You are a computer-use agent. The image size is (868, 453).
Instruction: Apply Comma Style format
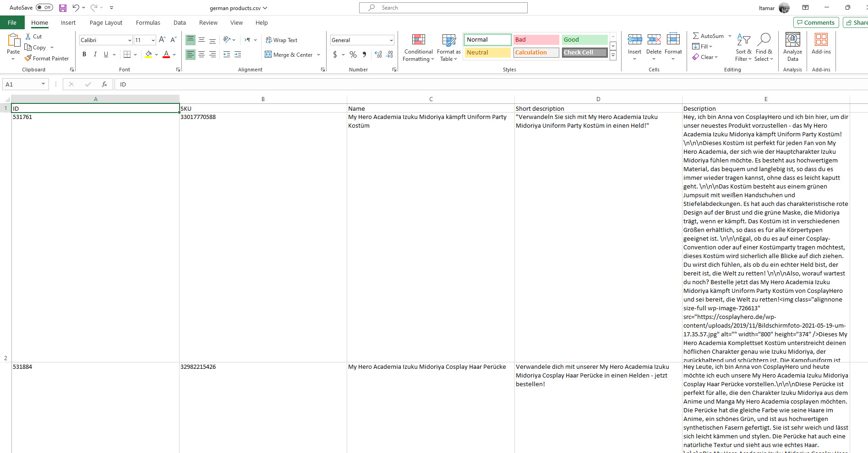(x=364, y=54)
